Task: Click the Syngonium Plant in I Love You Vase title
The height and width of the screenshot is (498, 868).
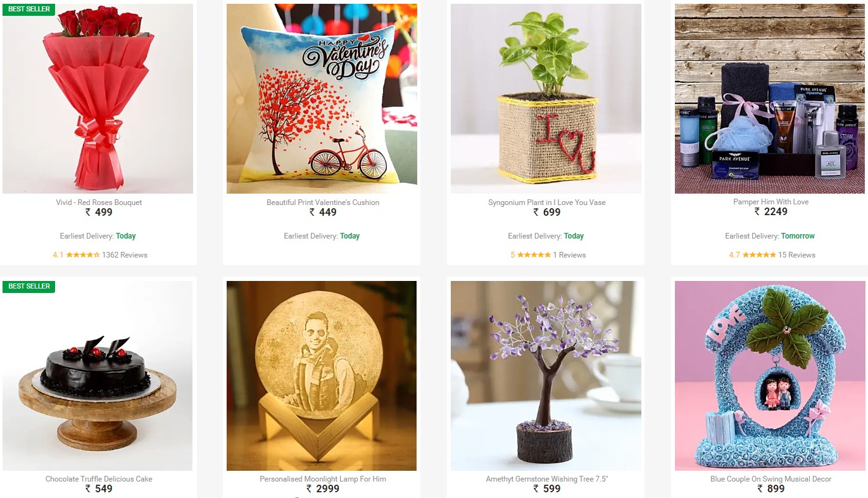Action: [x=547, y=202]
